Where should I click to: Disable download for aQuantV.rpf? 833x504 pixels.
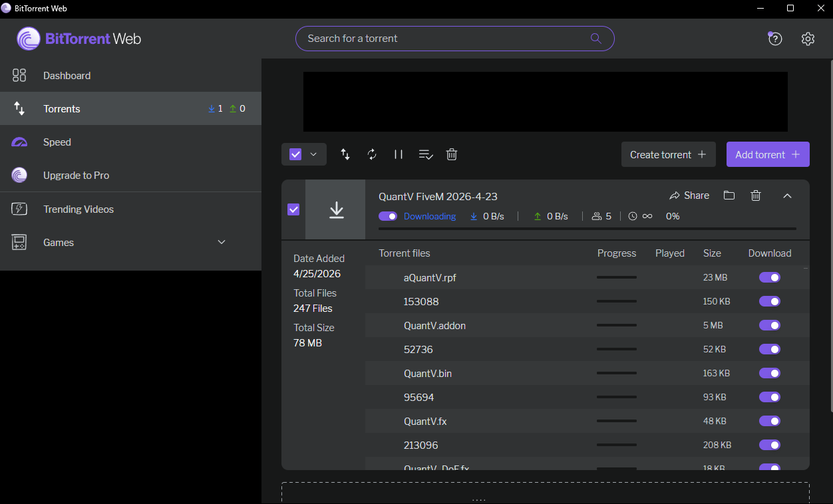tap(770, 277)
